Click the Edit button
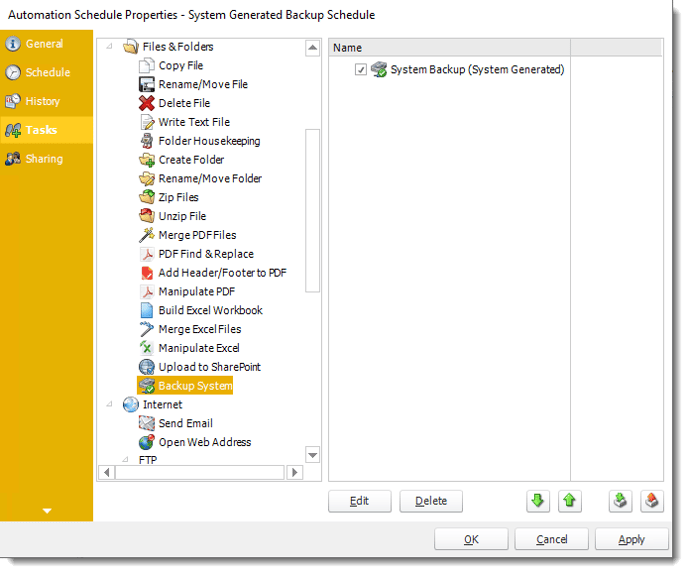688x573 pixels. (360, 501)
